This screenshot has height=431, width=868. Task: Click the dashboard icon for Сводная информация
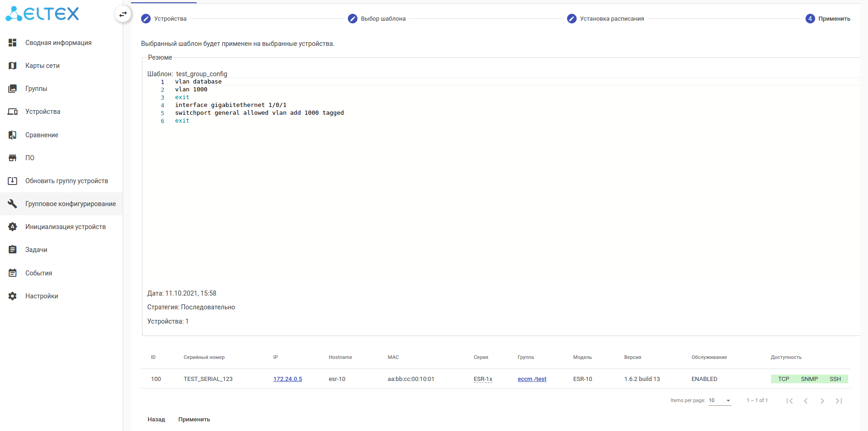[12, 43]
